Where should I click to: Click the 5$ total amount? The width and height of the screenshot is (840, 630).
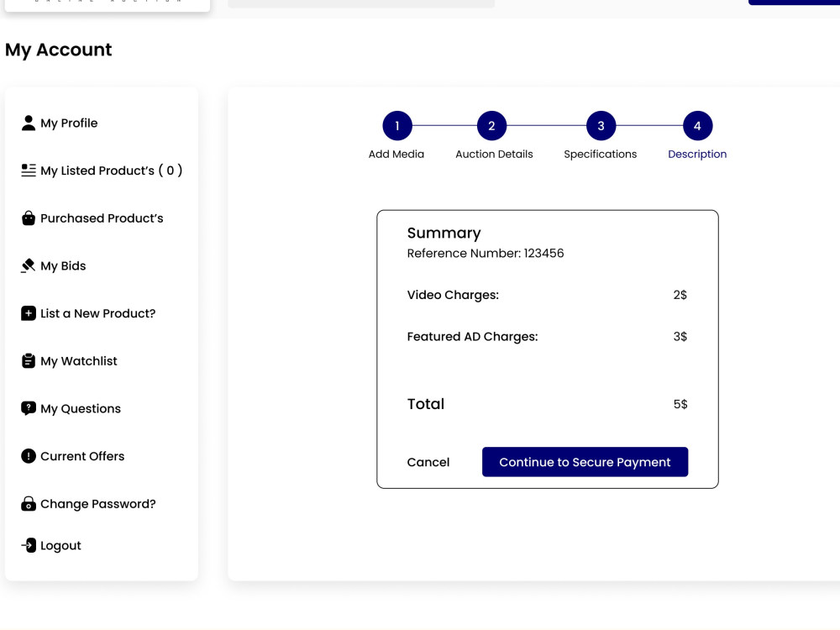(x=680, y=405)
